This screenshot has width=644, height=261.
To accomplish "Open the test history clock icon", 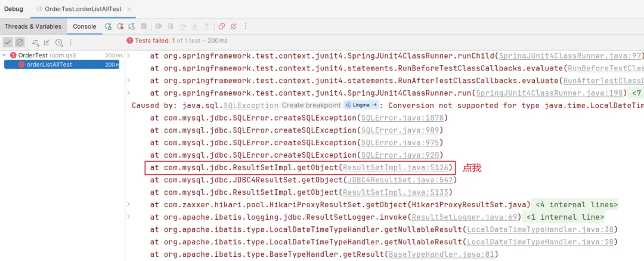I will (58, 42).
